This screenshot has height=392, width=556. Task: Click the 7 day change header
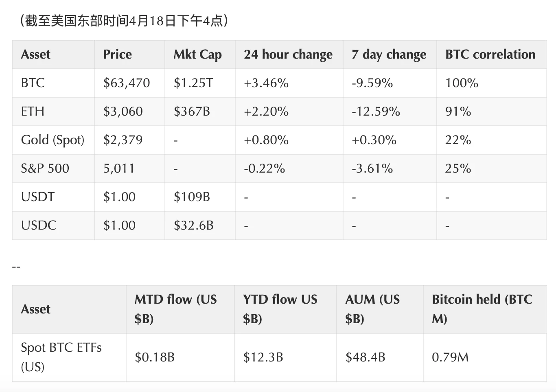coord(389,55)
